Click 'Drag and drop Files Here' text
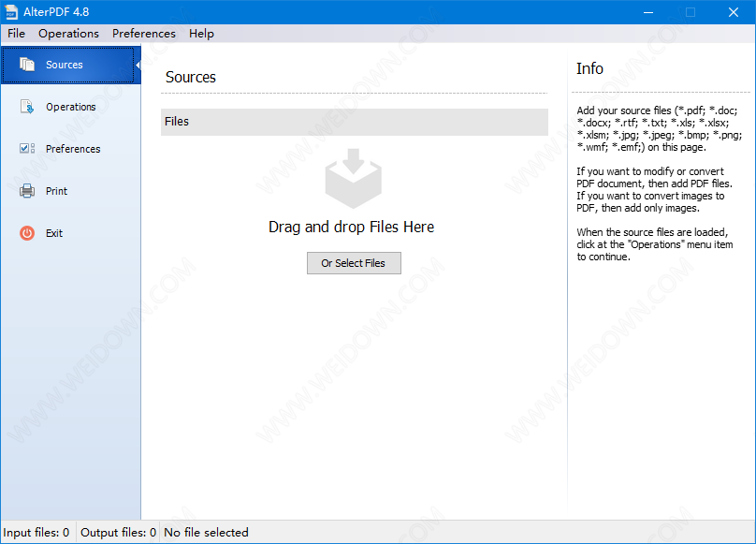 click(x=351, y=227)
